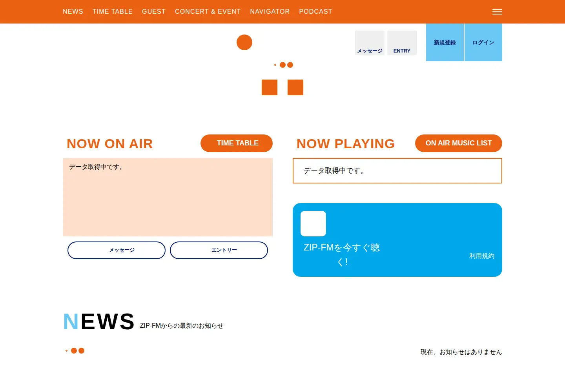Screen dimensions: 565x392
Task: Click the NOW ON AIR heading
Action: (110, 144)
